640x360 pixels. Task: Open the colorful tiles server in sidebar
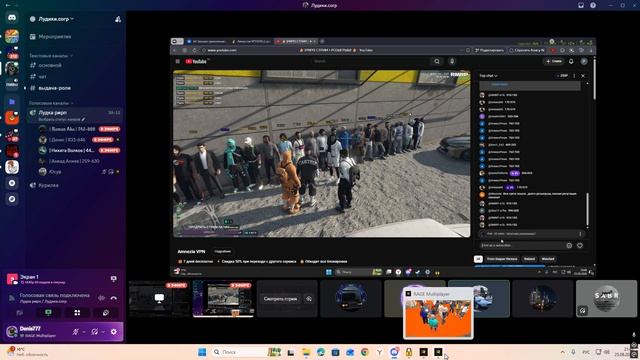point(12,36)
